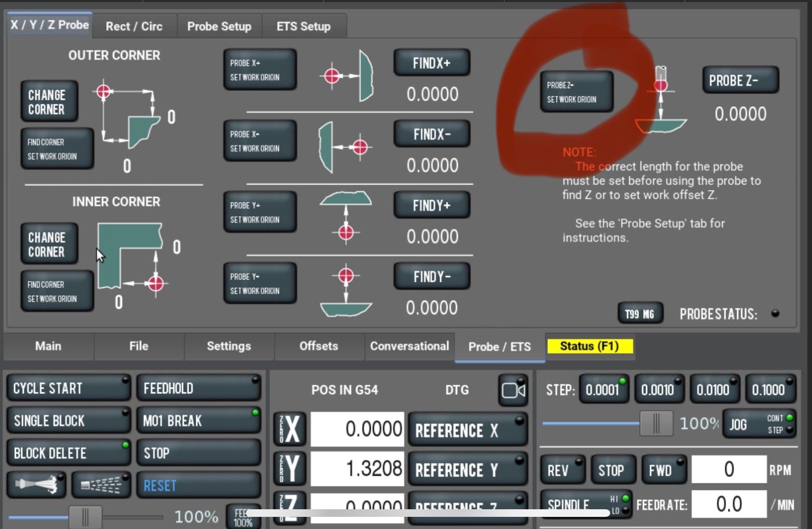812x529 pixels.
Task: Open the Offsets tab
Action: pyautogui.click(x=318, y=346)
